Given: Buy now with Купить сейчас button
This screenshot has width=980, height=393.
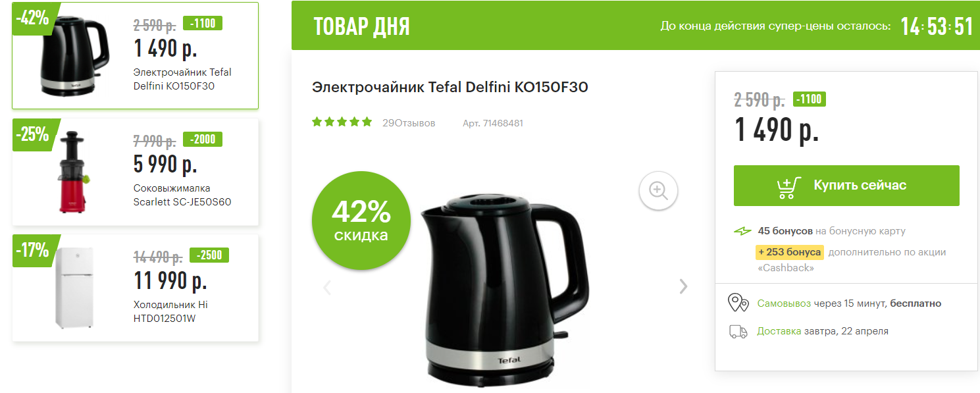Looking at the screenshot, I should (x=846, y=186).
